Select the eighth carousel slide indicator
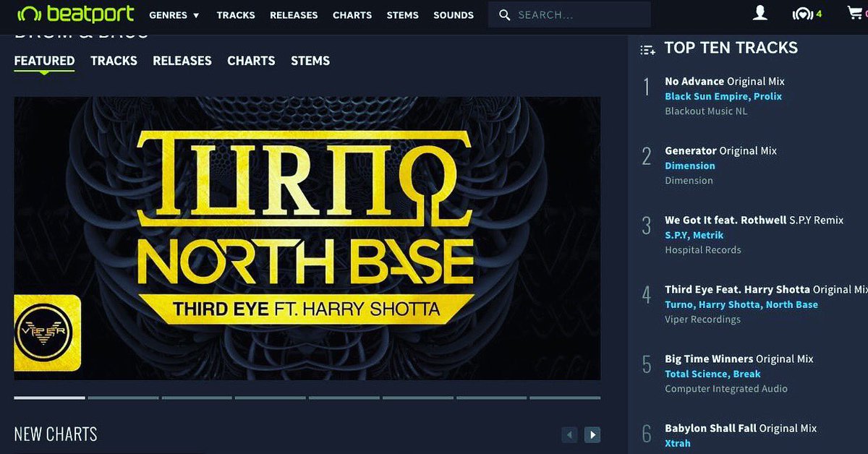Screen dimensions: 868x454 coord(565,398)
